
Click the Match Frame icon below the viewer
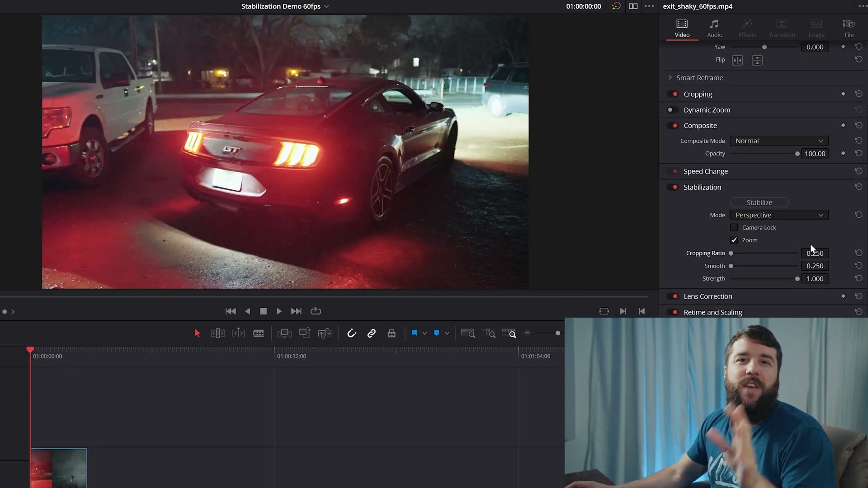[x=604, y=311]
